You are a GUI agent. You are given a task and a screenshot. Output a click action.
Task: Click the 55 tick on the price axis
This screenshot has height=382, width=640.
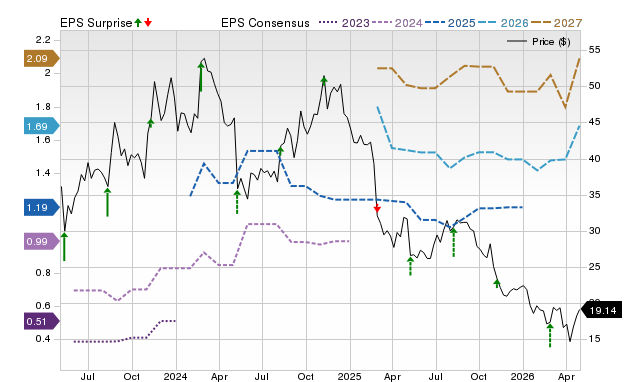click(x=594, y=50)
